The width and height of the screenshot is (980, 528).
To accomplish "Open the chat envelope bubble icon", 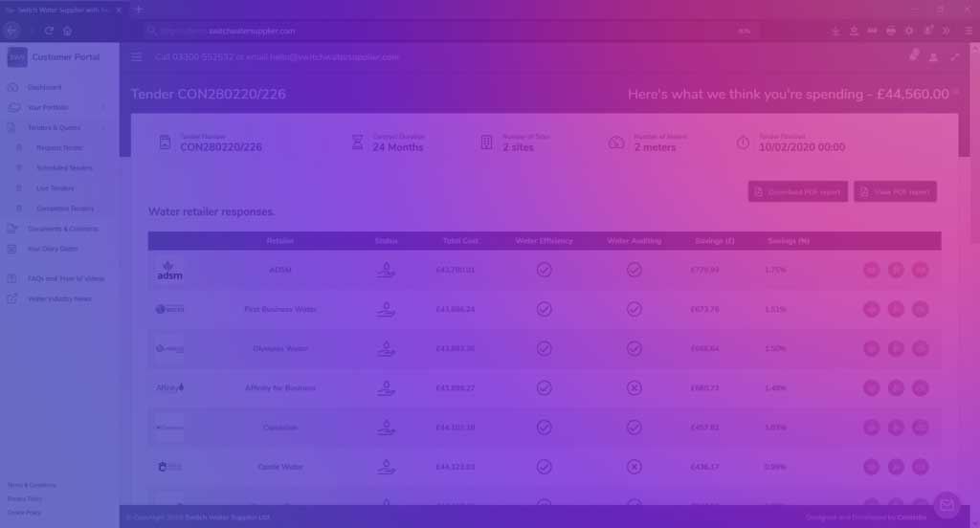I will pyautogui.click(x=947, y=505).
